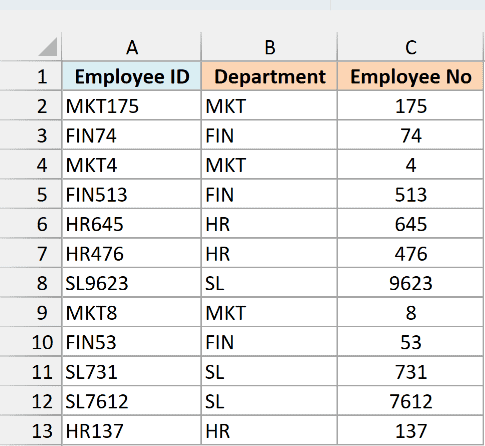Select row 1 header
Viewport: 485px width, 446px height.
31,76
